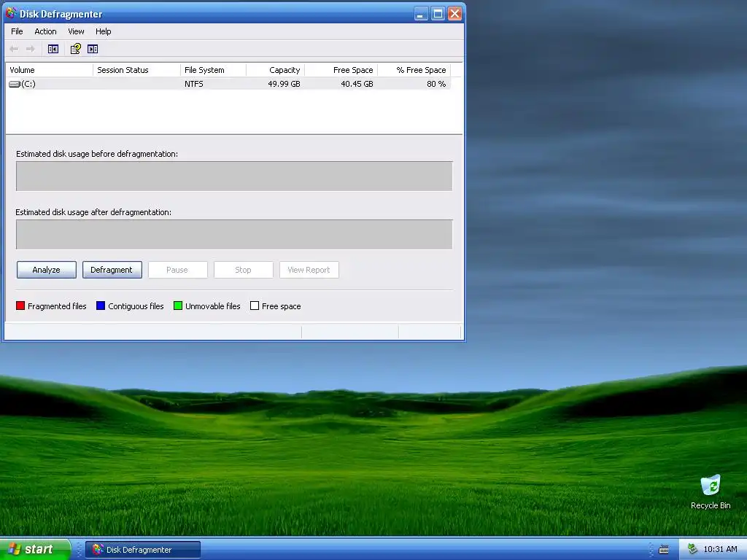Open the Help toolbar icon with question mark

tap(75, 49)
